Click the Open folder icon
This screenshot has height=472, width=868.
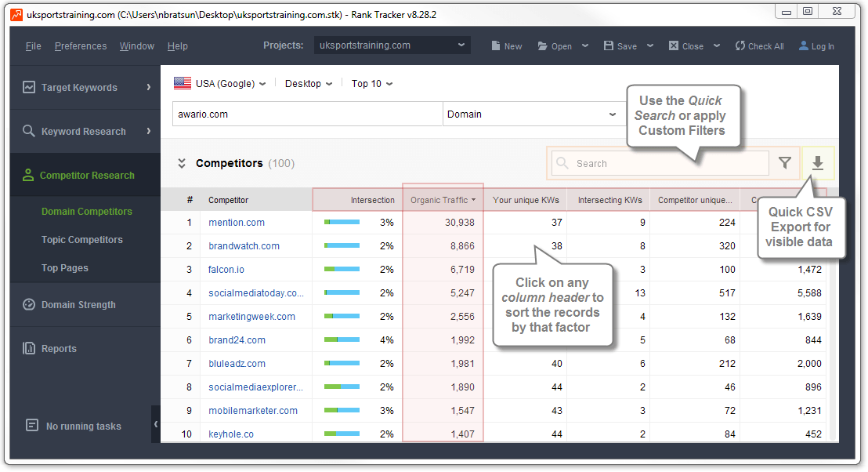tap(542, 46)
